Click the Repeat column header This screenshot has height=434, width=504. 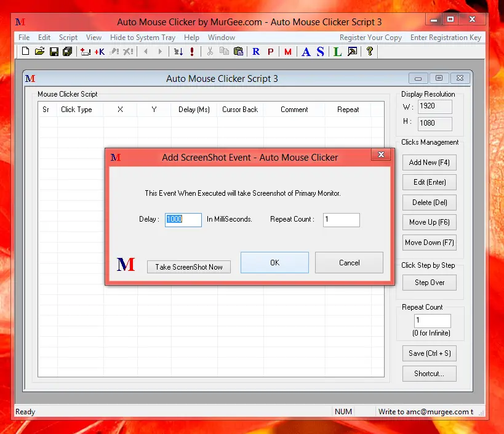tap(348, 110)
